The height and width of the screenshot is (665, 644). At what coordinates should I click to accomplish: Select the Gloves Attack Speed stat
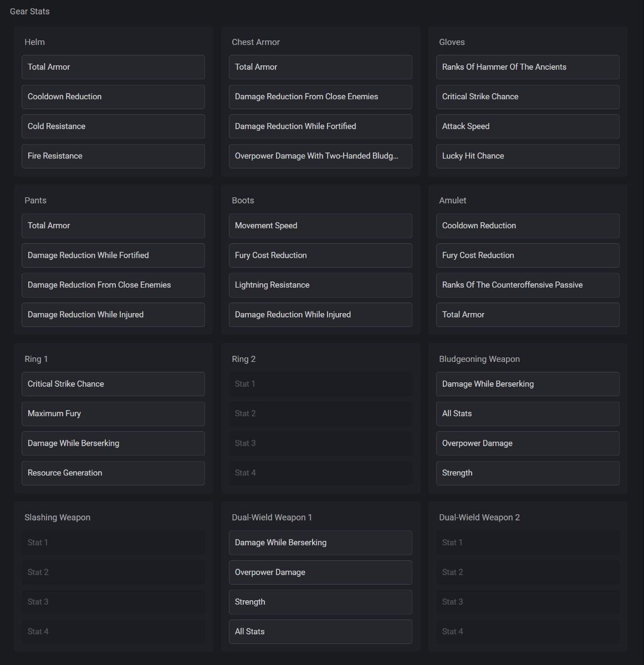point(528,126)
